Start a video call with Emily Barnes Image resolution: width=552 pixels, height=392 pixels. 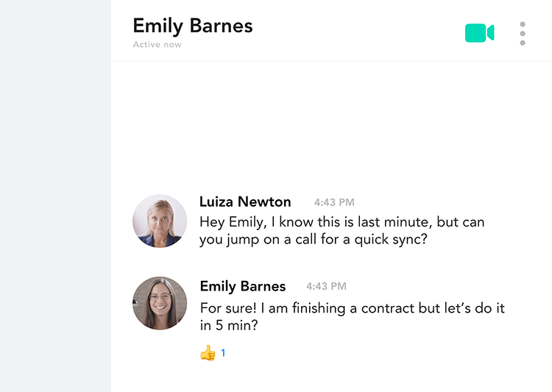point(479,33)
